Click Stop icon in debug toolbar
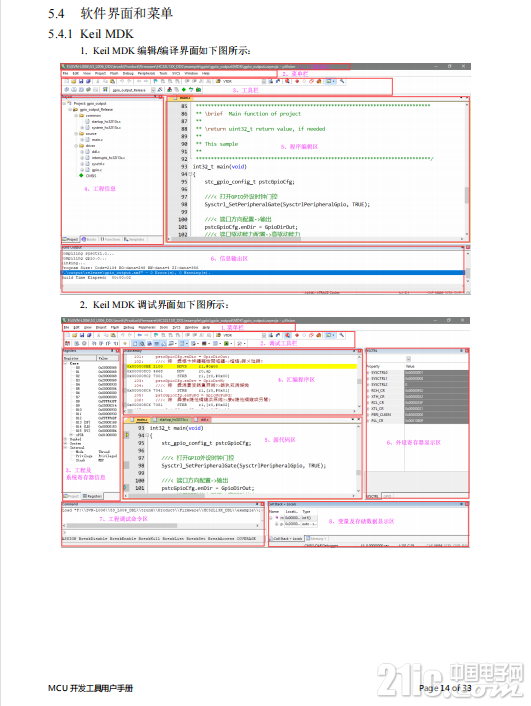This screenshot has height=706, width=531. tap(84, 344)
